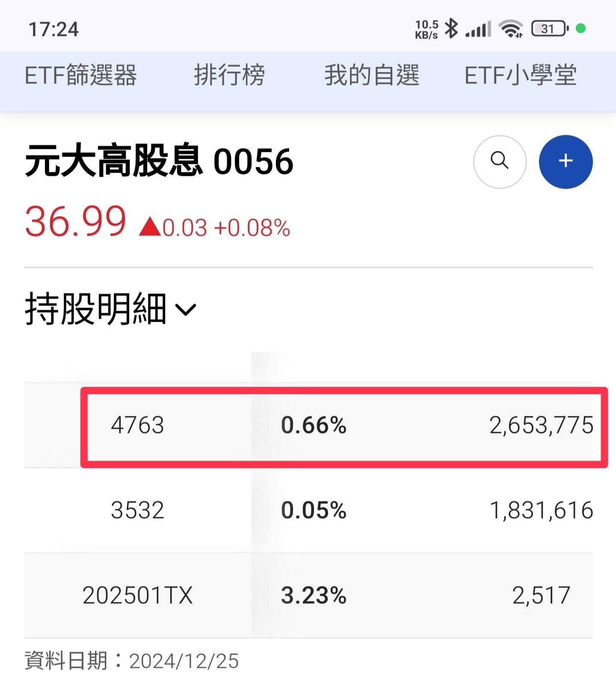
Task: Expand the 持股明細 dropdown chevron
Action: [x=186, y=309]
